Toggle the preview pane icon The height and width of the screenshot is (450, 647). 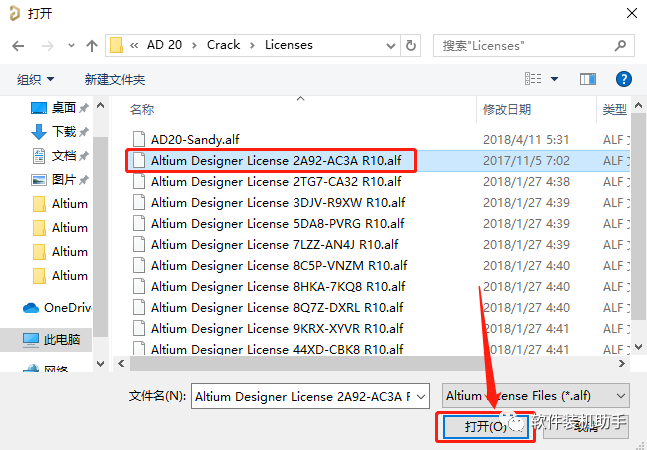588,79
